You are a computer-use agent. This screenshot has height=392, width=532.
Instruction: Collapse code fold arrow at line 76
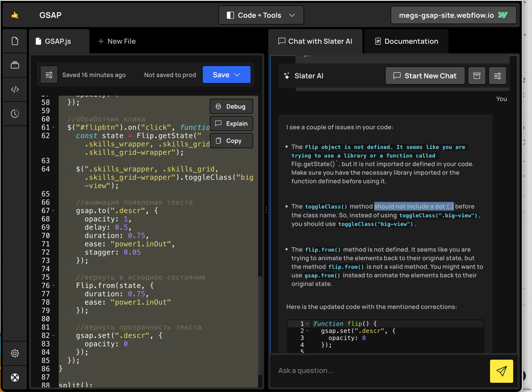pos(54,286)
